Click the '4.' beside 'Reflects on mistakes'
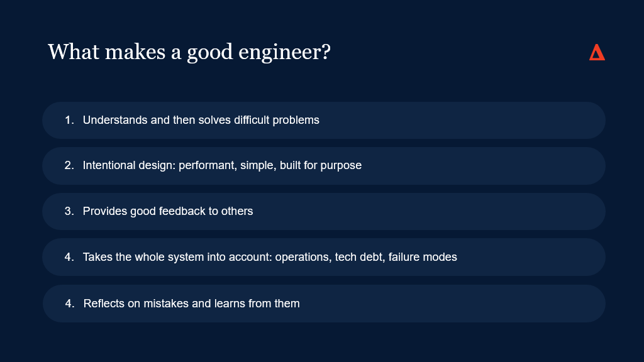This screenshot has width=644, height=362. [70, 304]
